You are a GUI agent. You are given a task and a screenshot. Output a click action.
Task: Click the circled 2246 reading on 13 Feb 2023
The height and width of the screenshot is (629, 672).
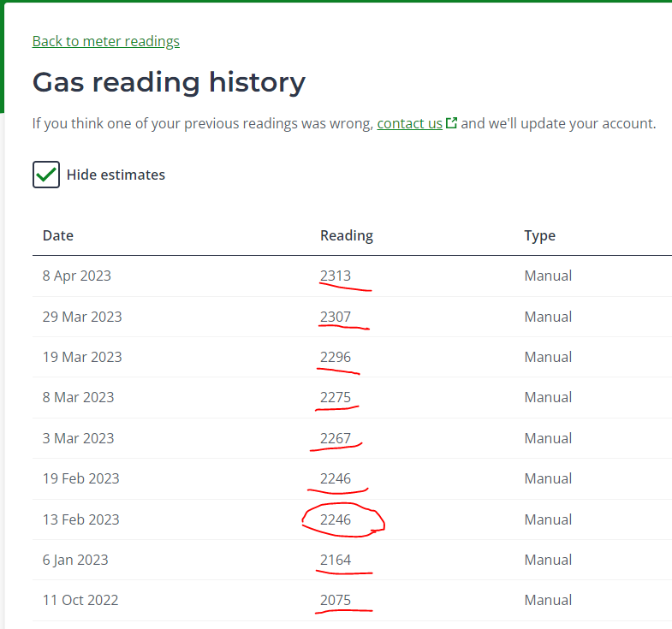coord(336,519)
